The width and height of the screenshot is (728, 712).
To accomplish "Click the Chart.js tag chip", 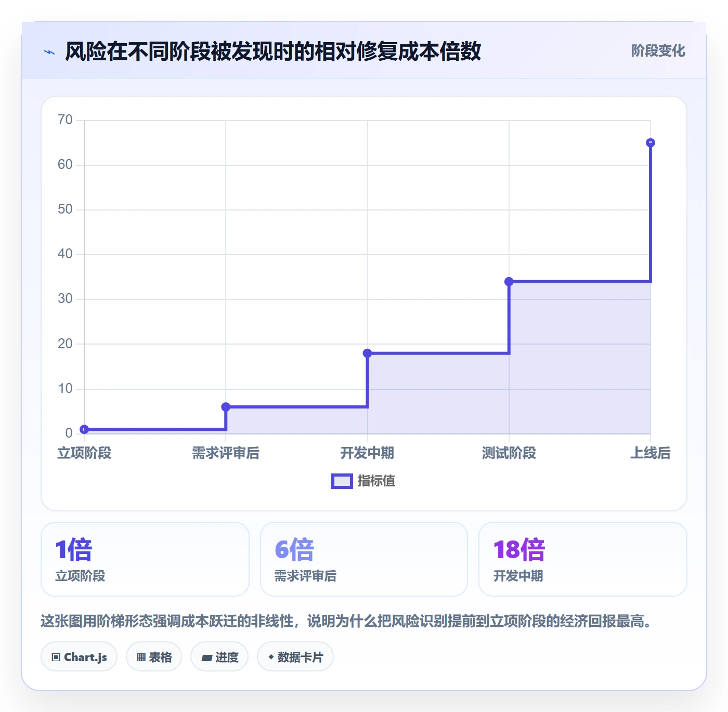I will click(79, 657).
